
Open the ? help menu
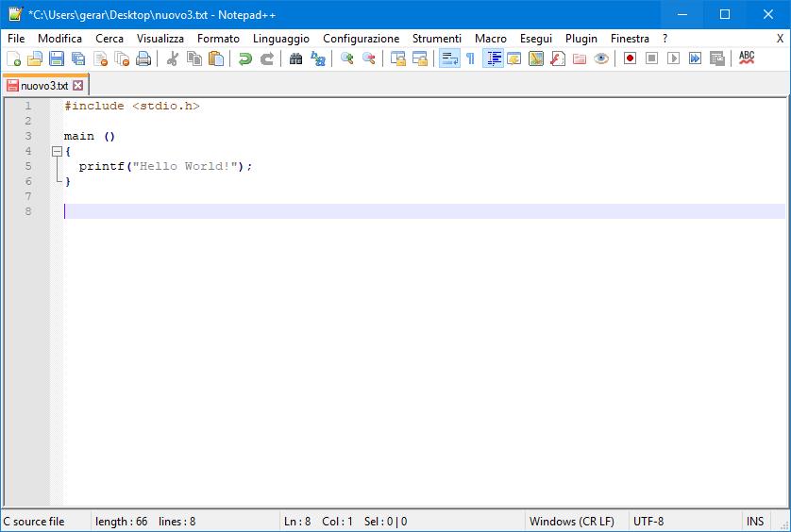tap(665, 39)
